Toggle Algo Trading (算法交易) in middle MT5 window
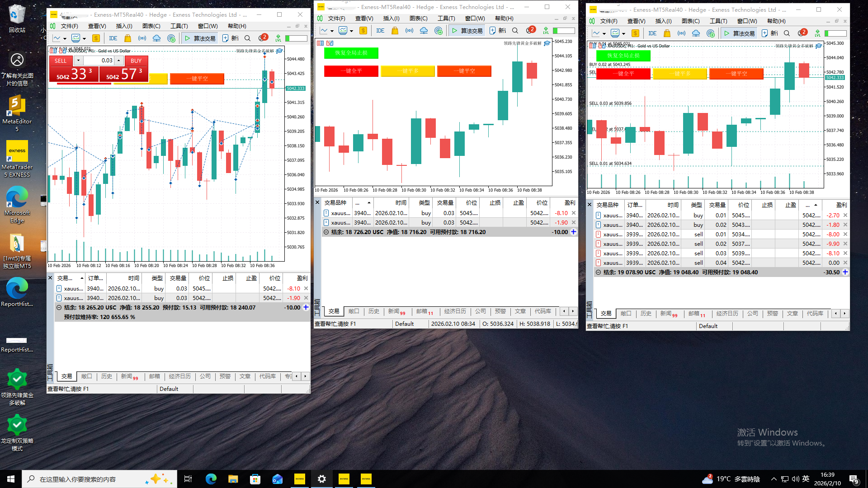 point(467,31)
